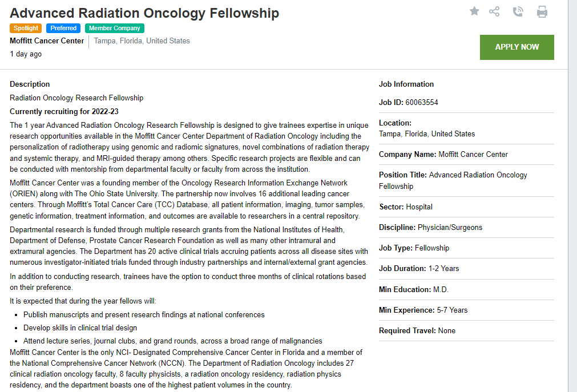Print the job posting
This screenshot has height=392, width=577.
click(x=542, y=11)
